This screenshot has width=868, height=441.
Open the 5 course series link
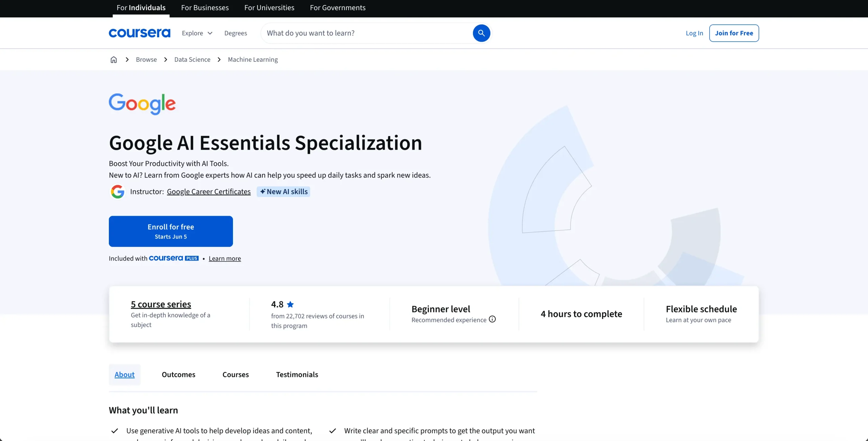161,304
